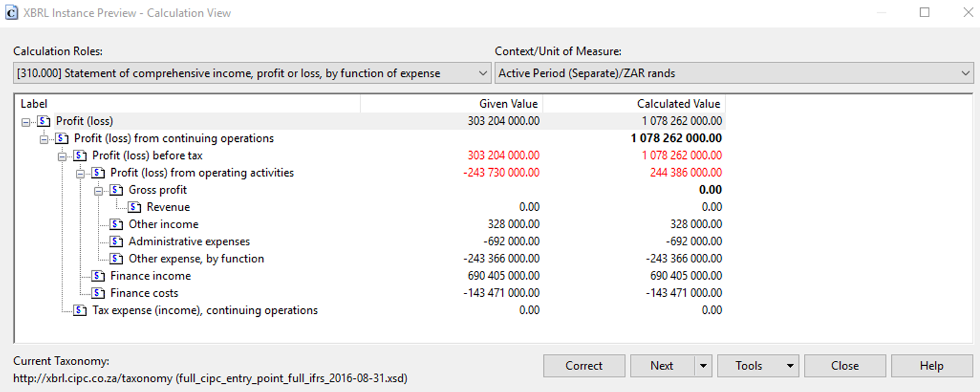Click the Finance income element icon
980x392 pixels.
point(98,276)
